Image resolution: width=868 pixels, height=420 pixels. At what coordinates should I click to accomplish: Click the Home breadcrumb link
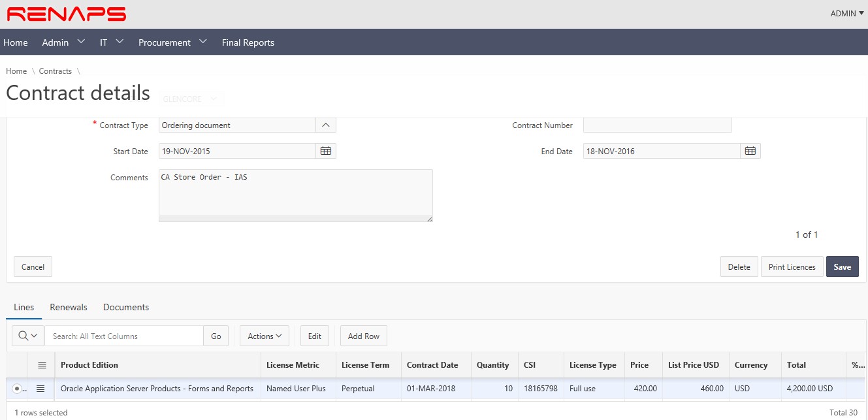pos(16,71)
